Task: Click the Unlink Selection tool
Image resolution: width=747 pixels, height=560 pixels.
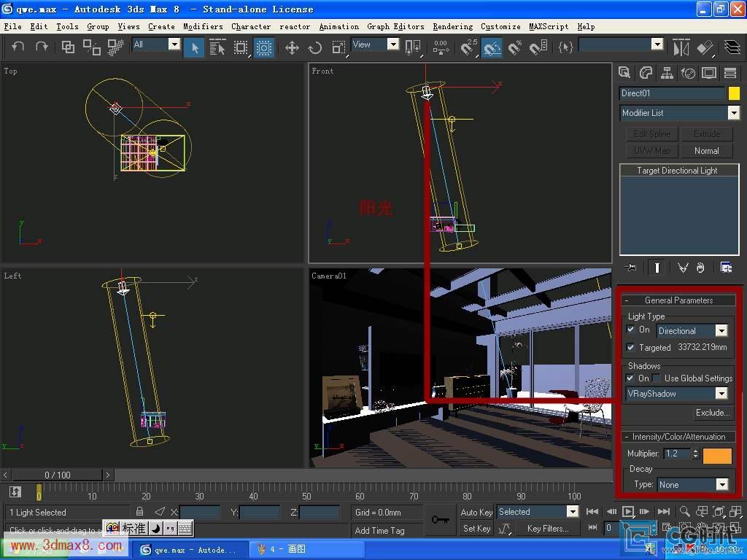Action: pos(91,47)
